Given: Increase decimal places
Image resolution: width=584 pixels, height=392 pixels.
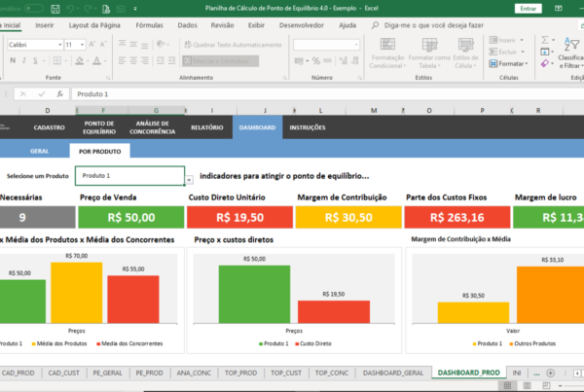Looking at the screenshot, I should (344, 60).
